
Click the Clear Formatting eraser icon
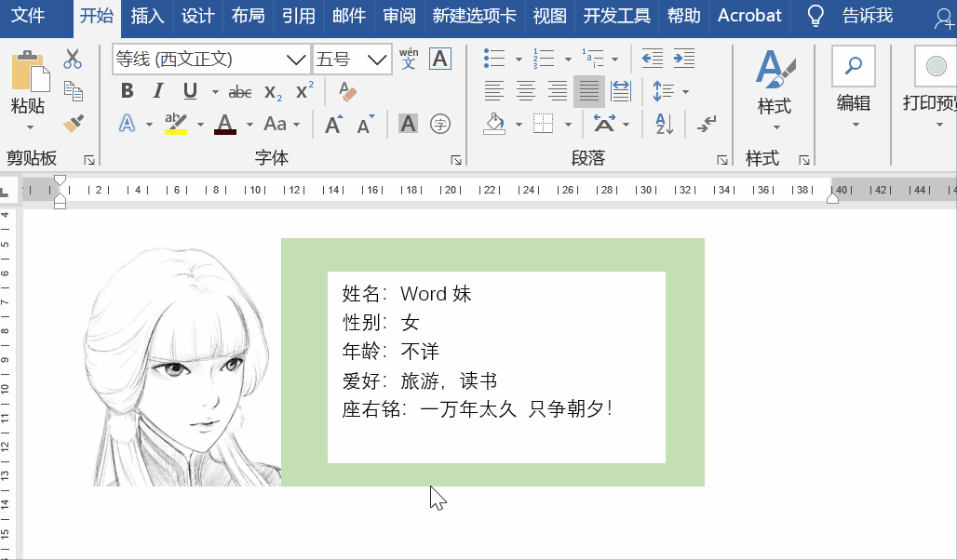(347, 91)
